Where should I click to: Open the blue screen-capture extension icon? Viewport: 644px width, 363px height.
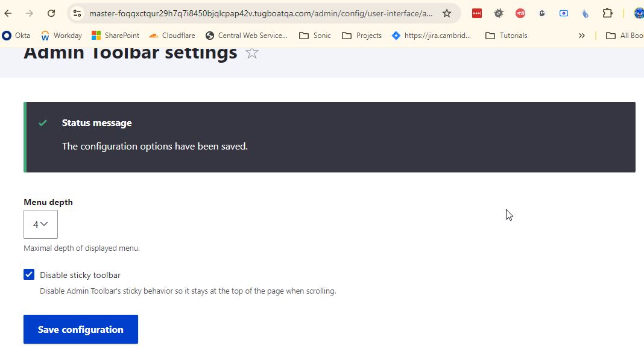pos(564,13)
